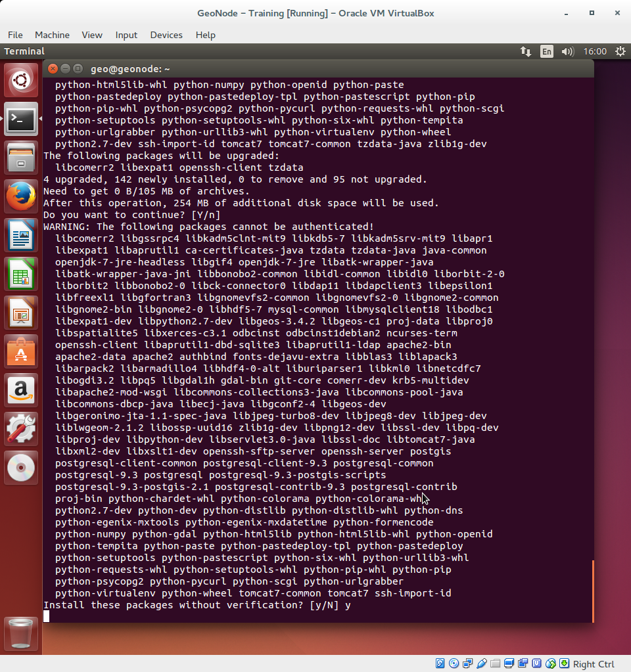Click the Terminal icon in the launcher

pyautogui.click(x=20, y=119)
